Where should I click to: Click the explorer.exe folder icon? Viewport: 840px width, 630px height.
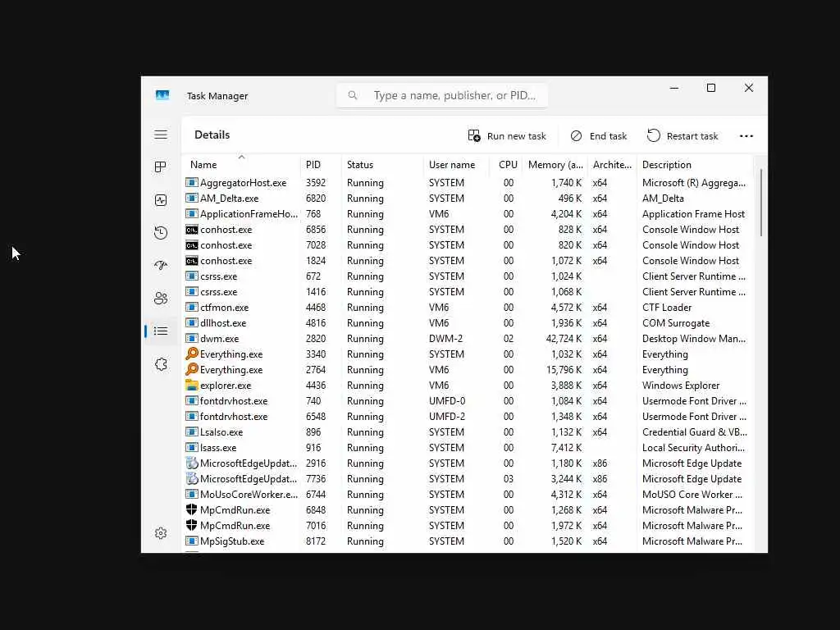pyautogui.click(x=192, y=386)
